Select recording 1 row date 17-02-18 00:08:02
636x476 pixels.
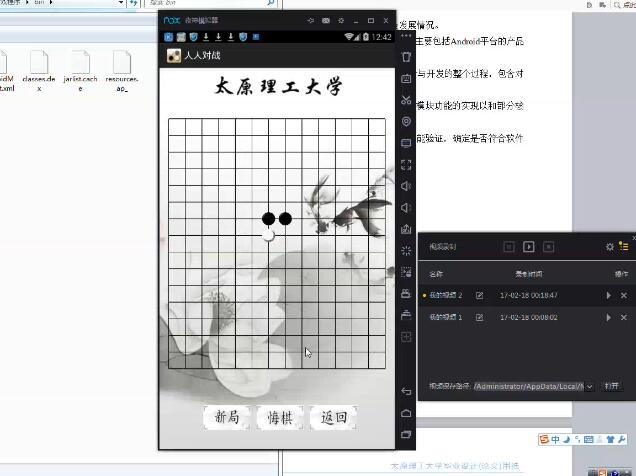[x=529, y=317]
